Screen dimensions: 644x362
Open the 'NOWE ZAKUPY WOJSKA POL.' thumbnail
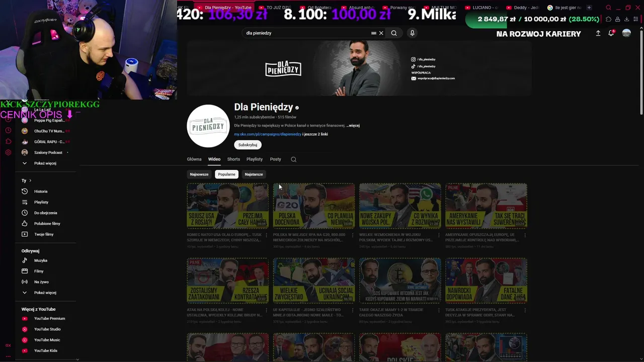(x=400, y=206)
